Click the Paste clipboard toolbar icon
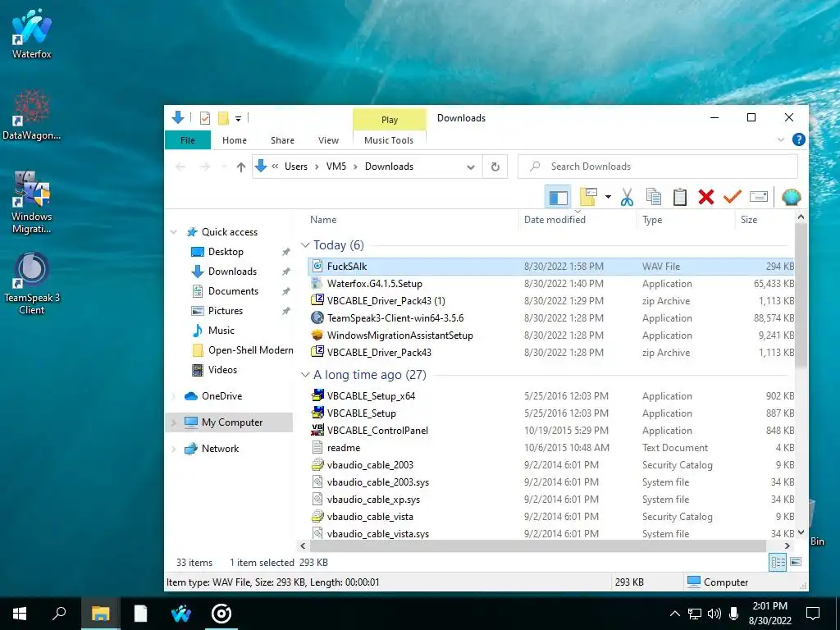840x630 pixels. (680, 197)
